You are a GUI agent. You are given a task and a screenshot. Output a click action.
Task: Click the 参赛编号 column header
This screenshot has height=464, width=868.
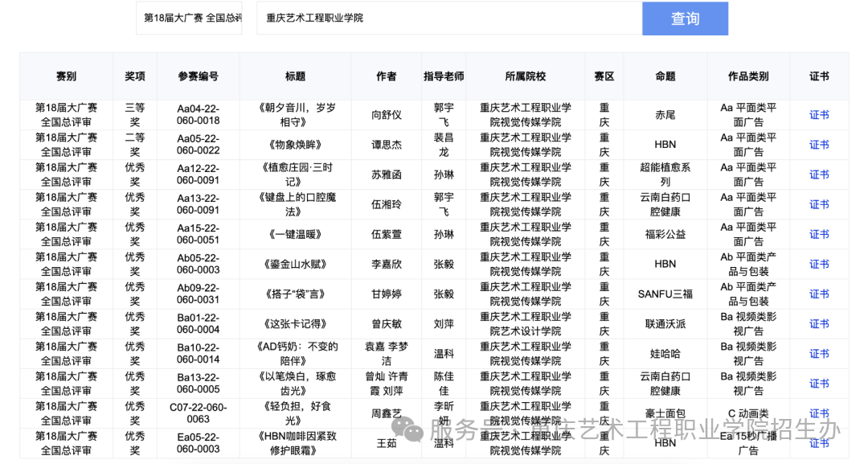pos(199,76)
